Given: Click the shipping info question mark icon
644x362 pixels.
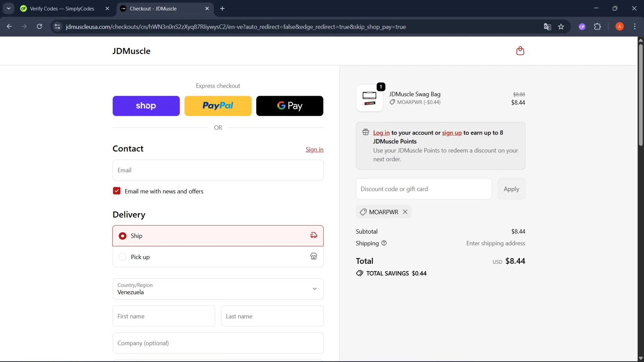Looking at the screenshot, I should (x=384, y=243).
